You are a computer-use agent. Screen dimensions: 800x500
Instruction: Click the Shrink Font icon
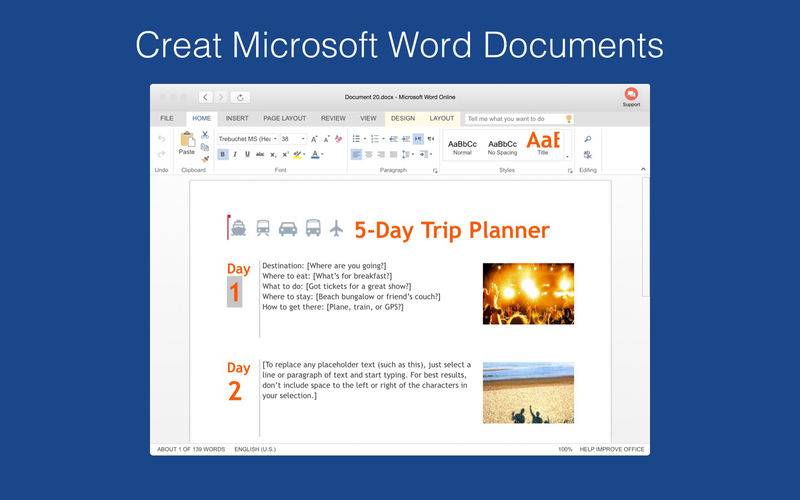[x=327, y=139]
